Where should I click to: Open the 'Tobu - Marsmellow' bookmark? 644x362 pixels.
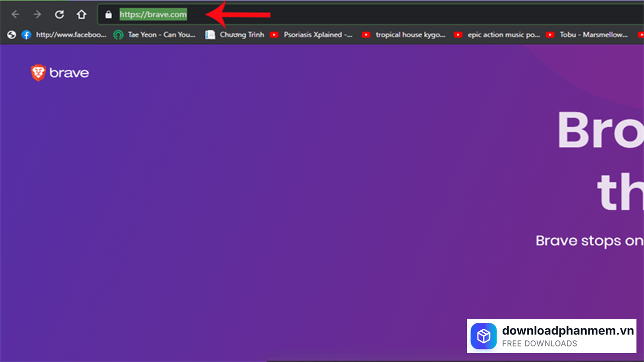[x=588, y=35]
